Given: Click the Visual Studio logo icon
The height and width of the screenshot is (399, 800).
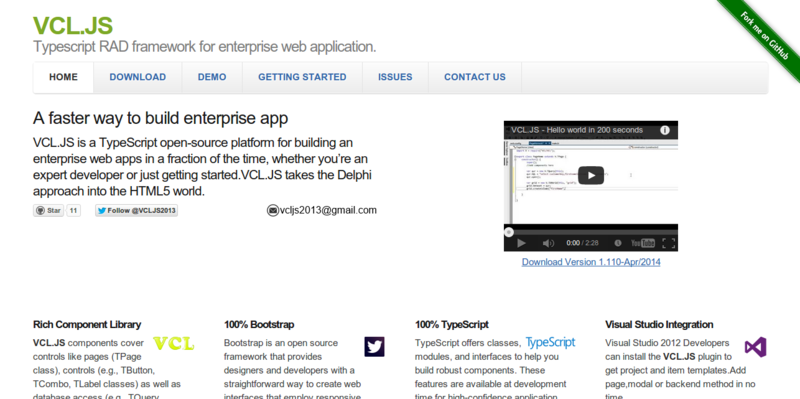Looking at the screenshot, I should (x=755, y=347).
